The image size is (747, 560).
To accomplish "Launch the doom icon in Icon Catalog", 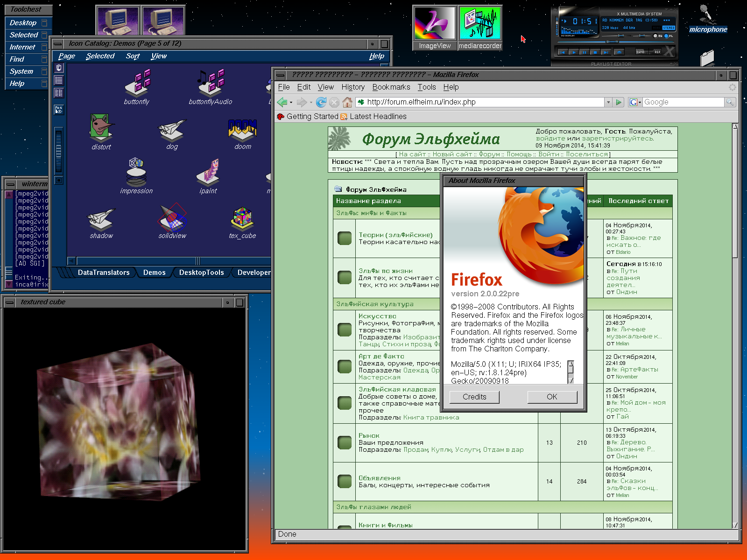I will 242,134.
